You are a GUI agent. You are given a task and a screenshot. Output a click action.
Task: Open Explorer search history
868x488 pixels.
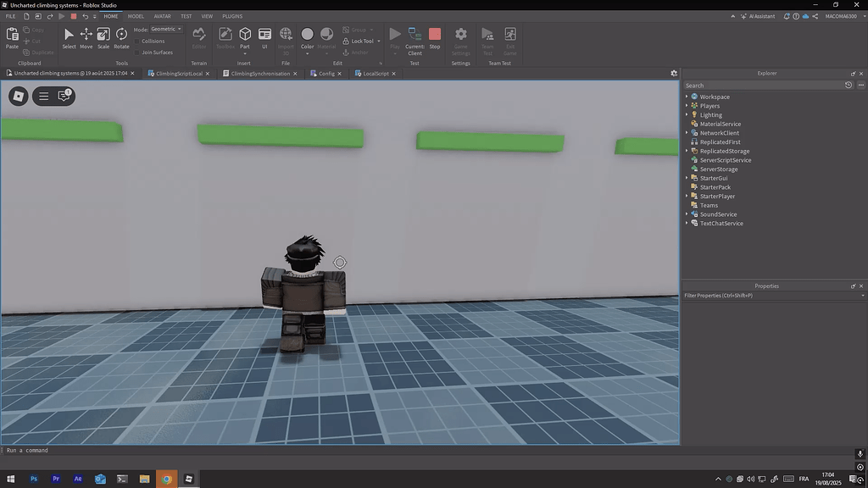tap(849, 86)
